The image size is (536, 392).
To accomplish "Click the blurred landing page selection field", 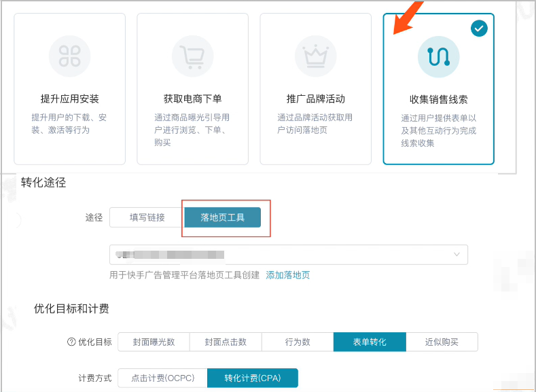I will coord(289,255).
